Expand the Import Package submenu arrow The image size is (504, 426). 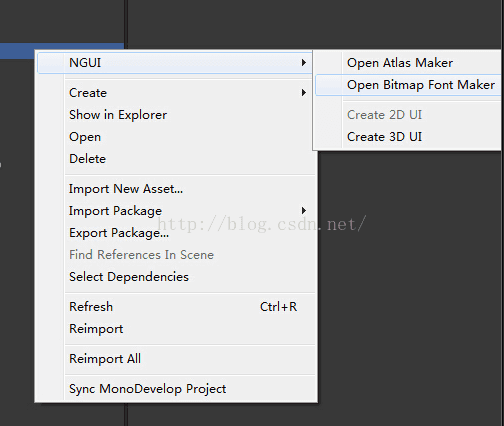(x=303, y=211)
